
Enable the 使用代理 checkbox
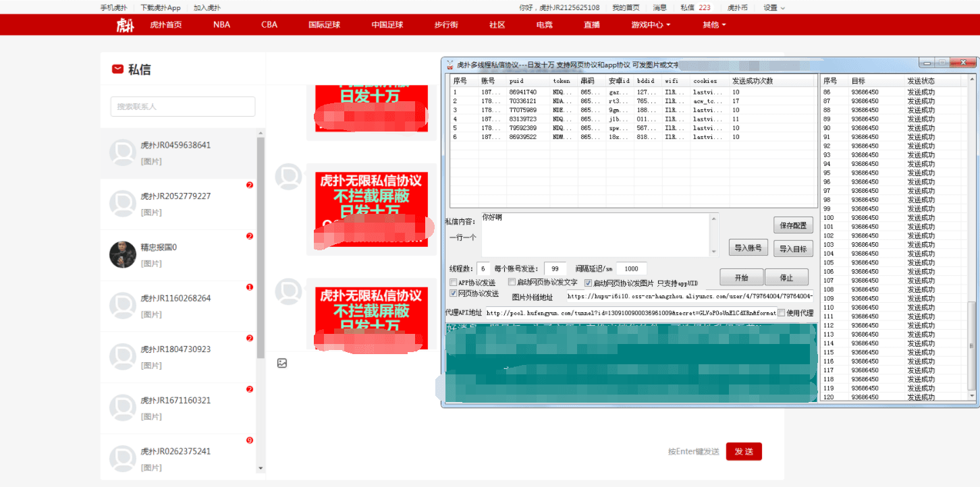pyautogui.click(x=782, y=312)
